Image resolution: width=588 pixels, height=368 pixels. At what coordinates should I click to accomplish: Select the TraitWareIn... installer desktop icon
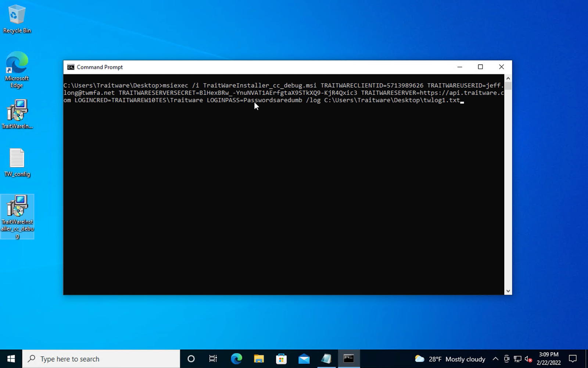pos(17,114)
